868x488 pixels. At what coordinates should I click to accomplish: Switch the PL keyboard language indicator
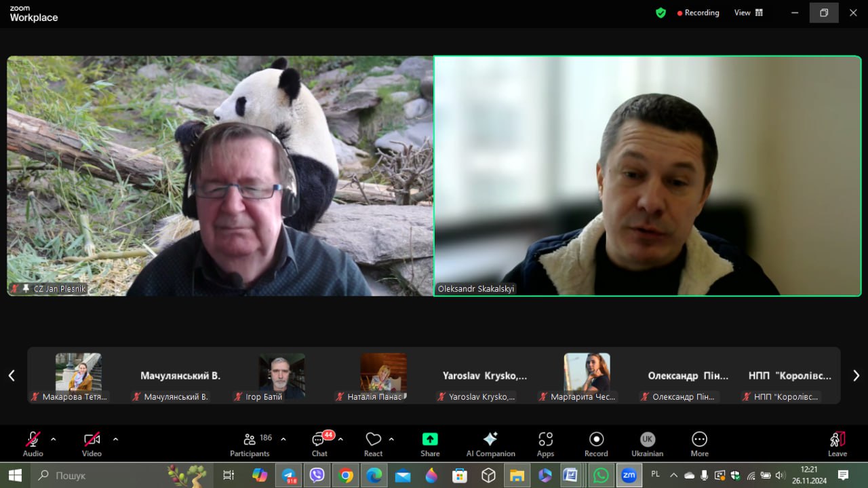click(x=656, y=474)
